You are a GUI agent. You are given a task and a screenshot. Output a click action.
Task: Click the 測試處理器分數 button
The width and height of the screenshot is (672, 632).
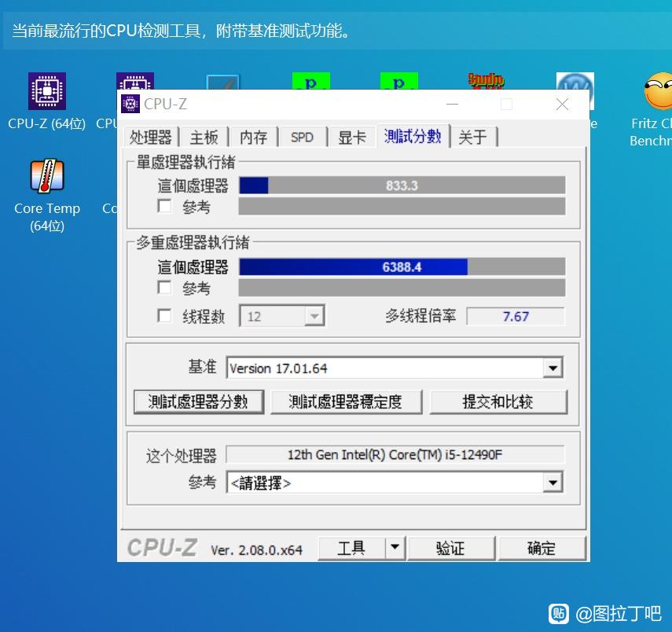198,402
